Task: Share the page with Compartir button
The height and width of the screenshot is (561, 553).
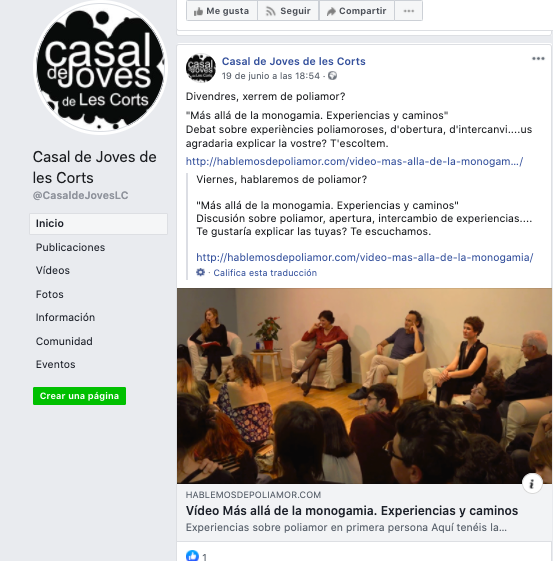Action: (357, 11)
